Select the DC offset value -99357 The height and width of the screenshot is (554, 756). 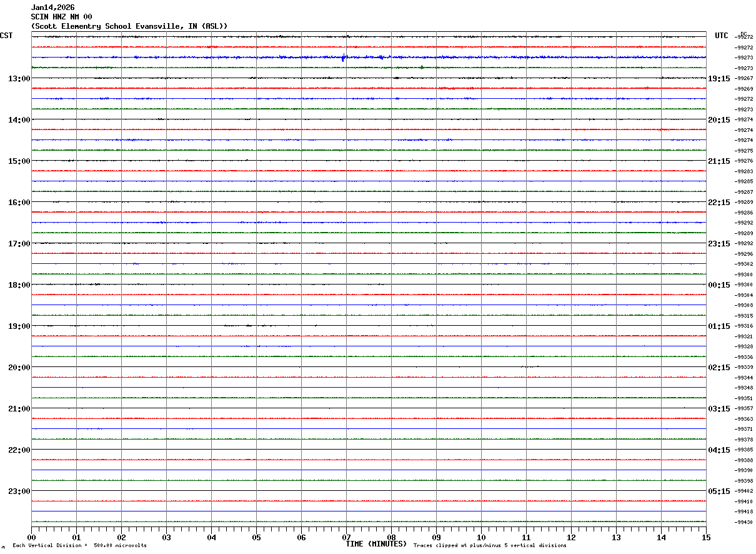click(x=744, y=409)
